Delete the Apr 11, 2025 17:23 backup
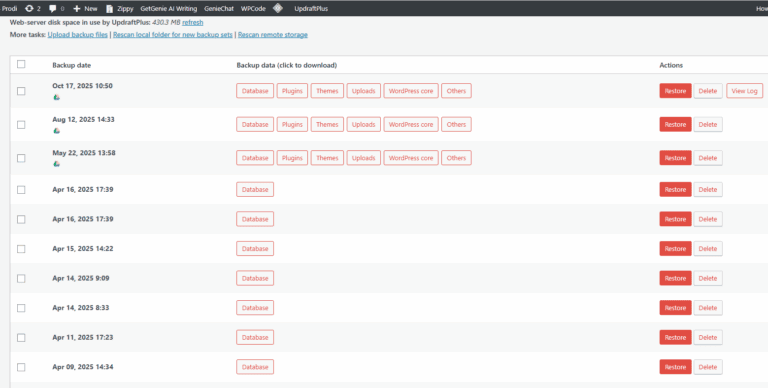The height and width of the screenshot is (388, 768). coord(708,337)
